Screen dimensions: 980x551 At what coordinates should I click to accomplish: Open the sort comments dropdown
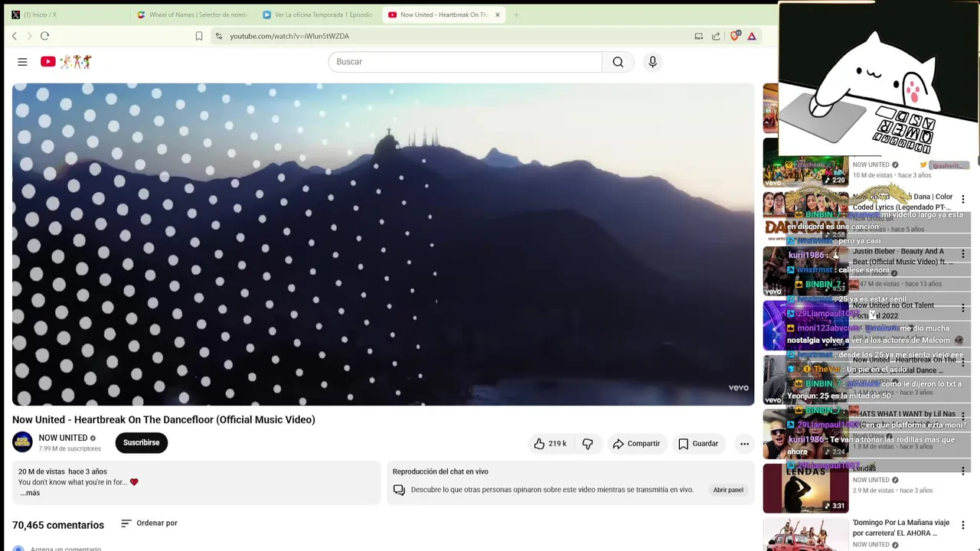point(149,523)
